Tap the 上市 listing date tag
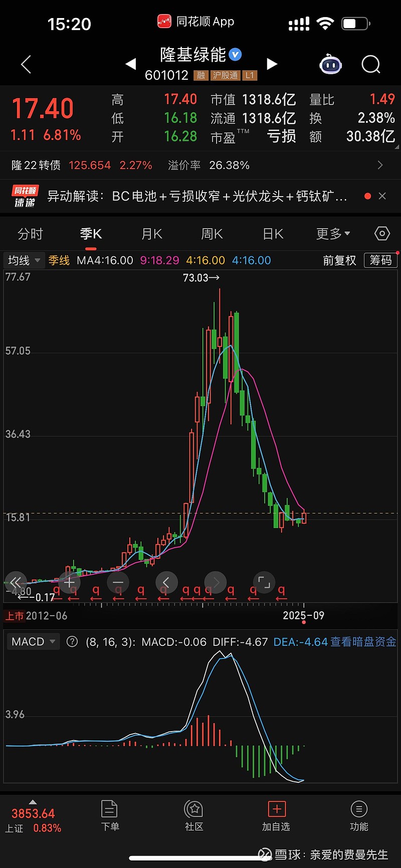401x868 pixels. (15, 616)
